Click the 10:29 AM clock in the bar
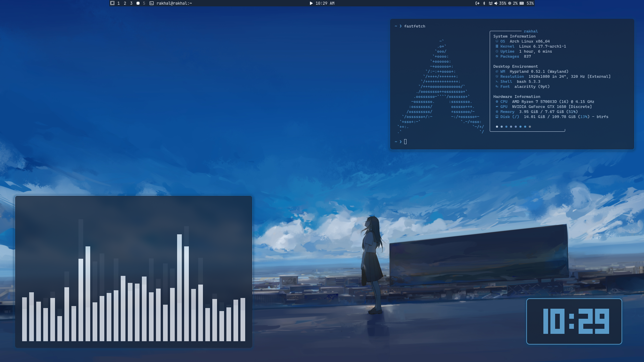The width and height of the screenshot is (644, 362). click(325, 3)
